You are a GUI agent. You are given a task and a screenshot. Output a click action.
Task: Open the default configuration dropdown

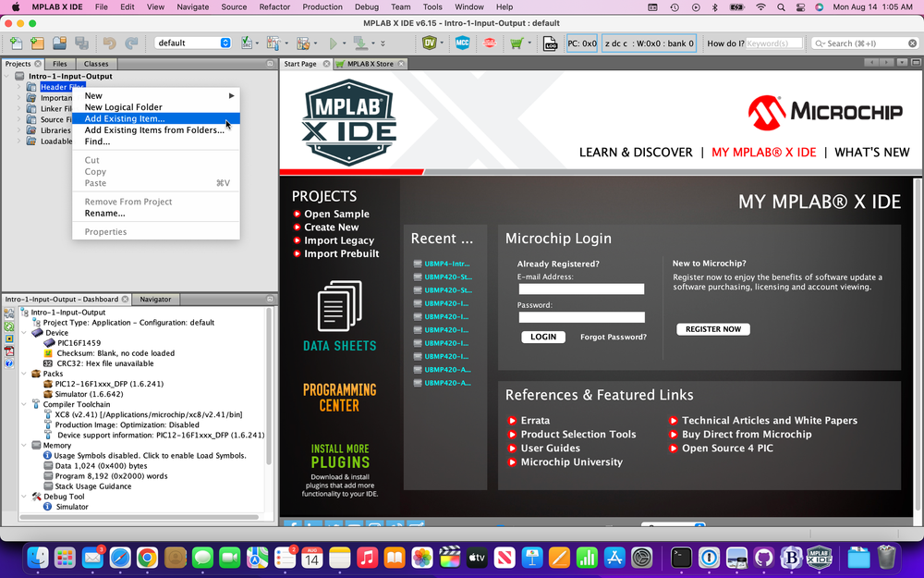224,42
